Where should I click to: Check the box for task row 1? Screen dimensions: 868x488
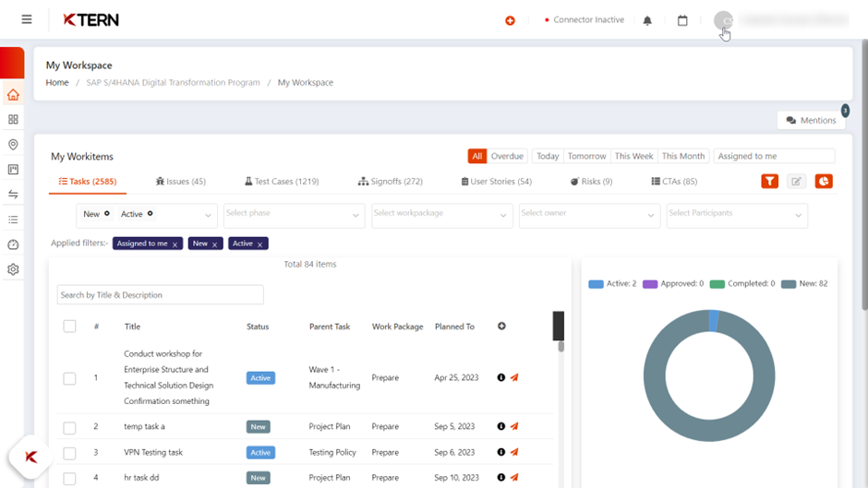point(69,378)
